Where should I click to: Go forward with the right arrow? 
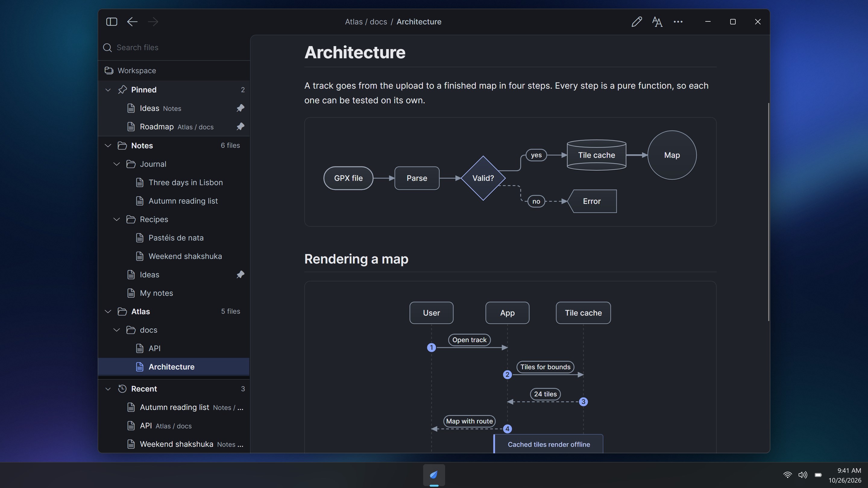pos(153,22)
